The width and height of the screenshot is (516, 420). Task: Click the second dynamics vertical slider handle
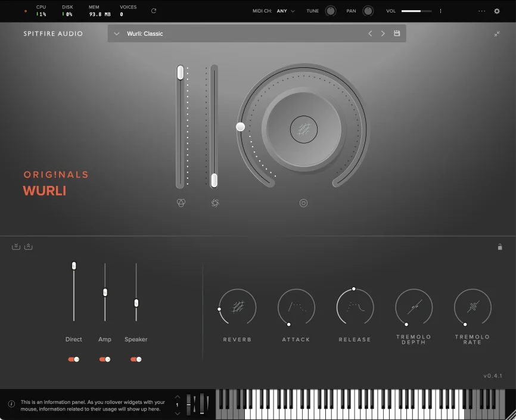[x=214, y=181]
